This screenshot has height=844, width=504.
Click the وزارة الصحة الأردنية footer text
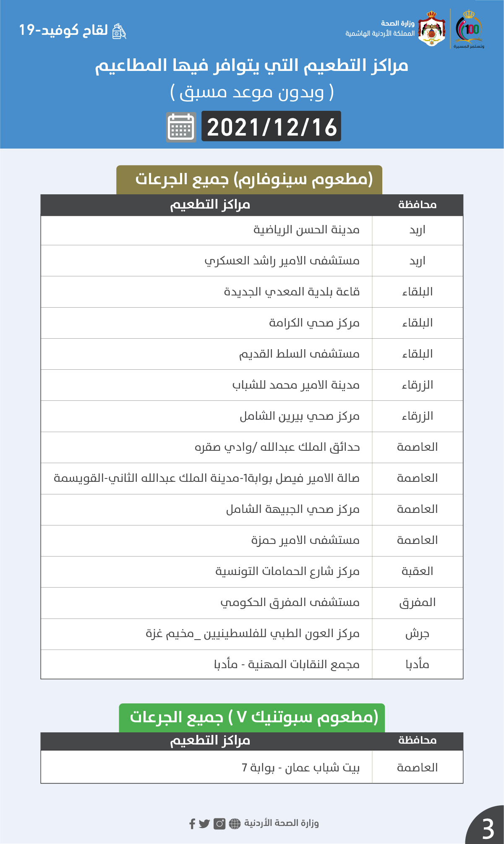point(281,823)
